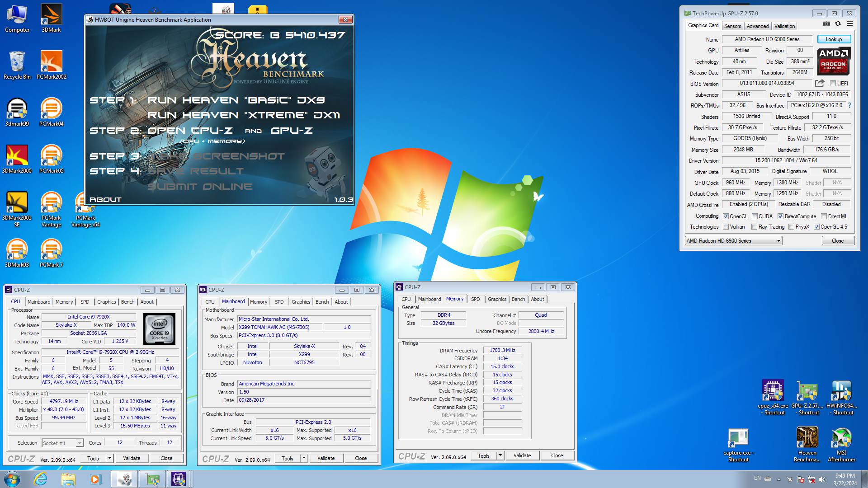Image resolution: width=868 pixels, height=488 pixels.
Task: Toggle the Vulkan checkbox in GPU-Z
Action: click(726, 227)
